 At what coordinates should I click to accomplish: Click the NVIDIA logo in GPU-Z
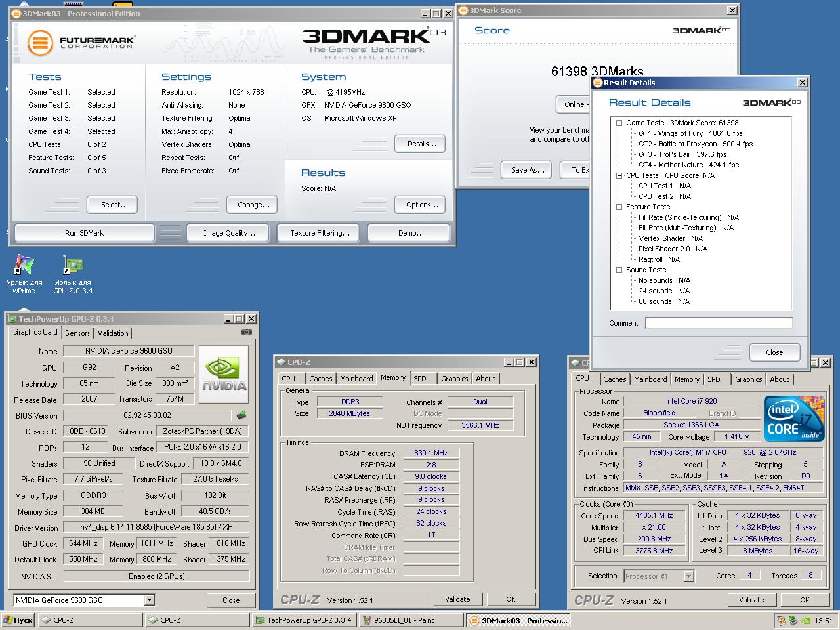[x=224, y=375]
